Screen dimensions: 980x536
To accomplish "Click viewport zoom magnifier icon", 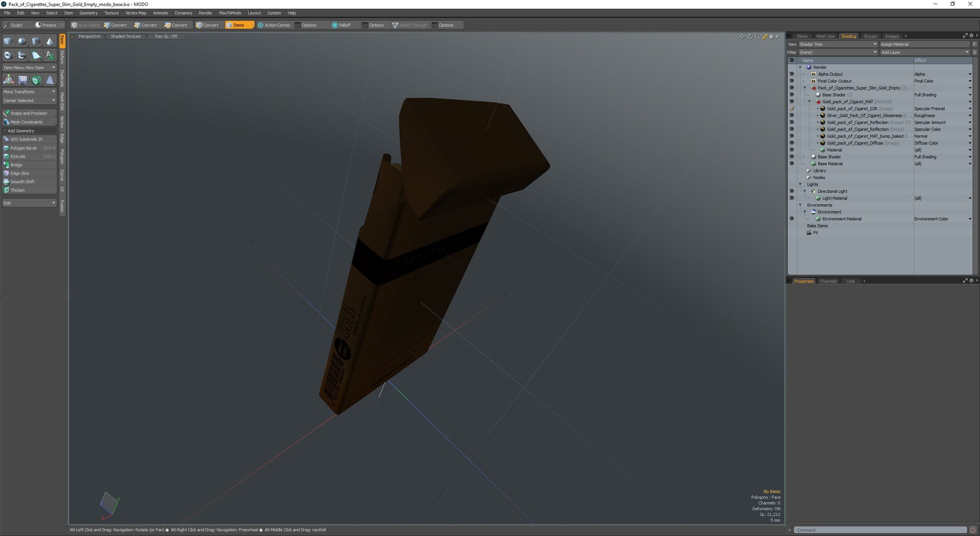I will (x=757, y=37).
